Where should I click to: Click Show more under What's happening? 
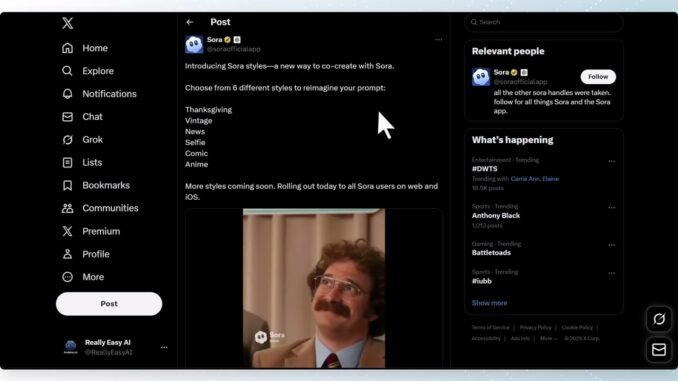click(x=489, y=303)
